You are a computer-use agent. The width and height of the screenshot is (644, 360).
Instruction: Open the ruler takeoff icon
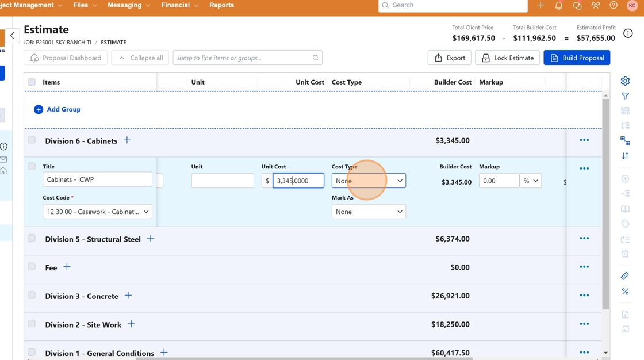pyautogui.click(x=625, y=276)
